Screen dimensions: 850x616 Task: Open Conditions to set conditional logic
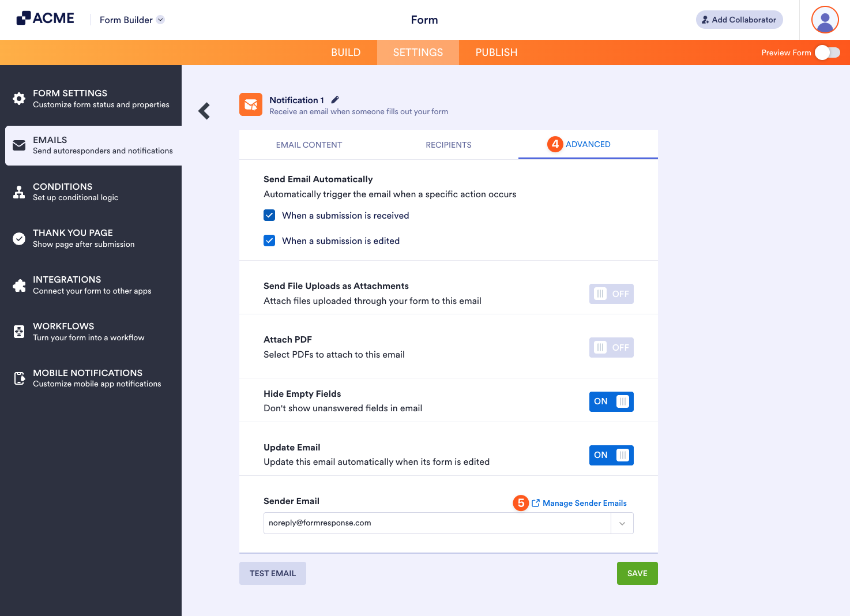pos(19,191)
